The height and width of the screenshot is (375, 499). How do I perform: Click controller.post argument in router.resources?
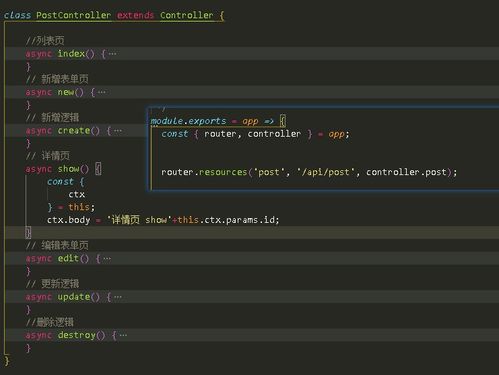coord(406,172)
